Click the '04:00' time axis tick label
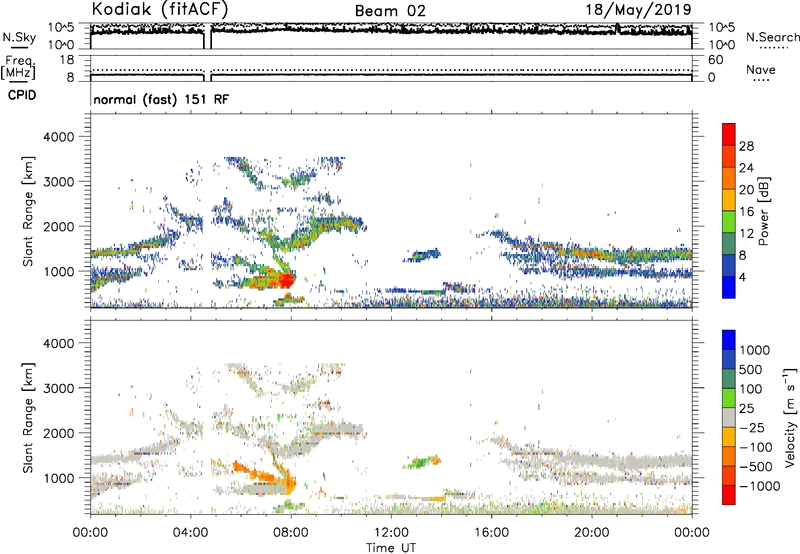The width and height of the screenshot is (800, 554). 190,533
